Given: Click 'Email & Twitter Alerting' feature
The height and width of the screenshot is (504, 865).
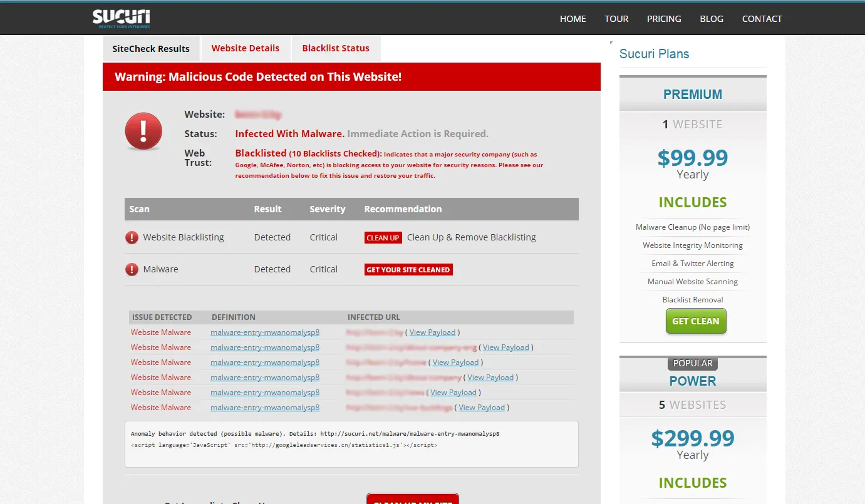Looking at the screenshot, I should (693, 264).
